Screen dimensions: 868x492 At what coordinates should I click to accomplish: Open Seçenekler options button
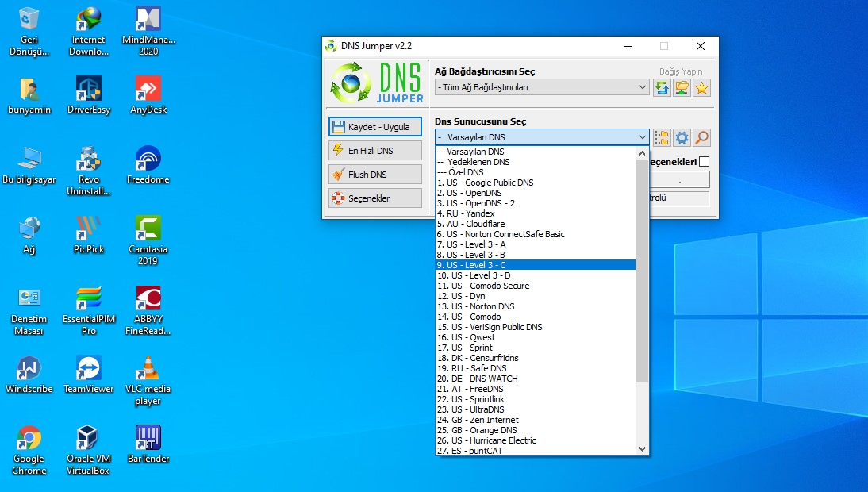374,198
